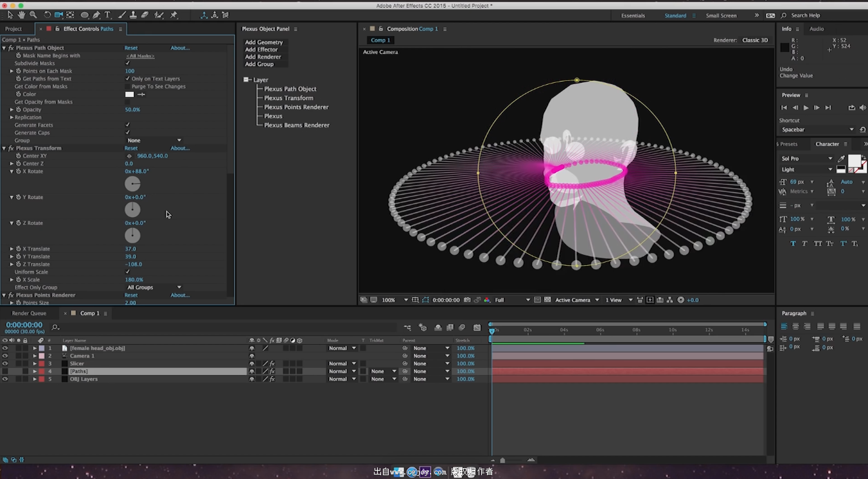The width and height of the screenshot is (868, 479).
Task: Click Add Renderer in Plexus panel
Action: [263, 57]
